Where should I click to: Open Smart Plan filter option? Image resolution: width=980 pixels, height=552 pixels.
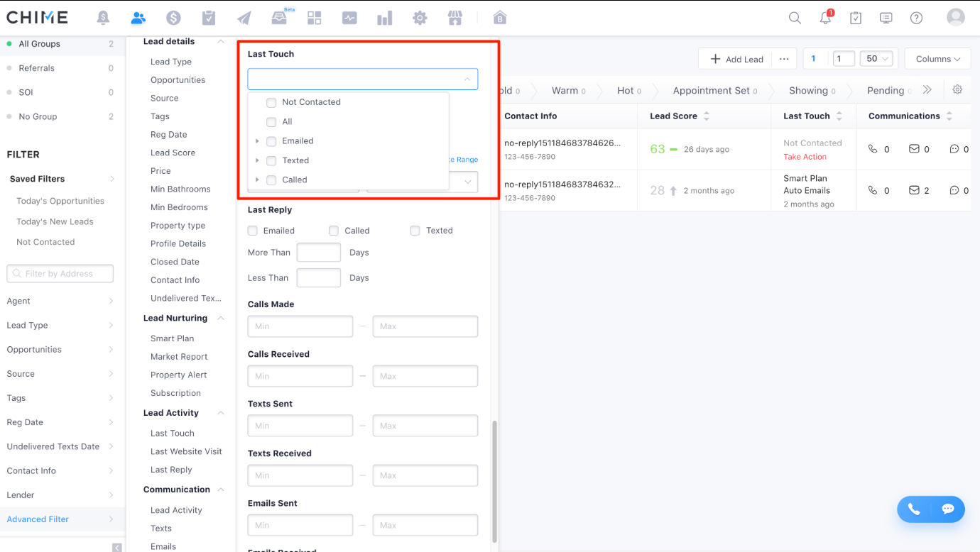[x=172, y=338]
